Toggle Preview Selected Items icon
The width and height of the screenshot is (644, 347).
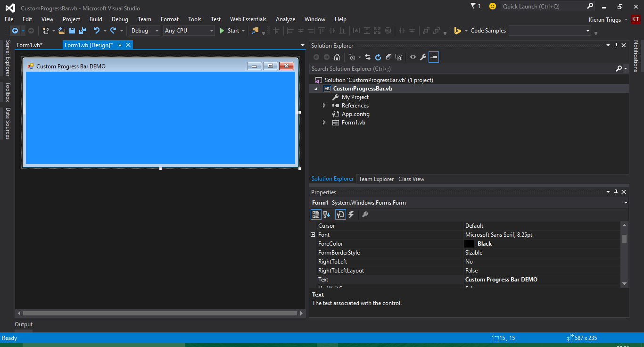(x=434, y=57)
